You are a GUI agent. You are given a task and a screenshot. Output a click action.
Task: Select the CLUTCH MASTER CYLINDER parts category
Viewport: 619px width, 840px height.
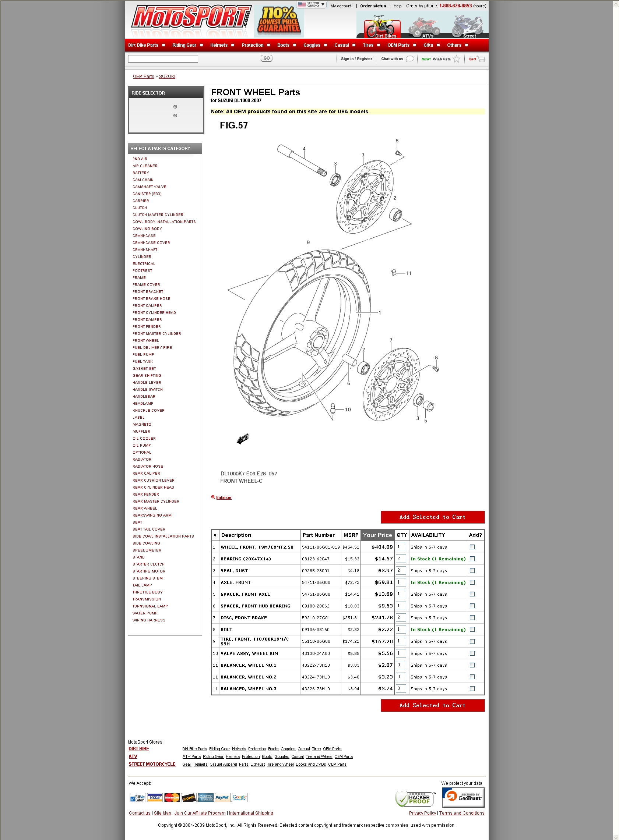tap(158, 215)
